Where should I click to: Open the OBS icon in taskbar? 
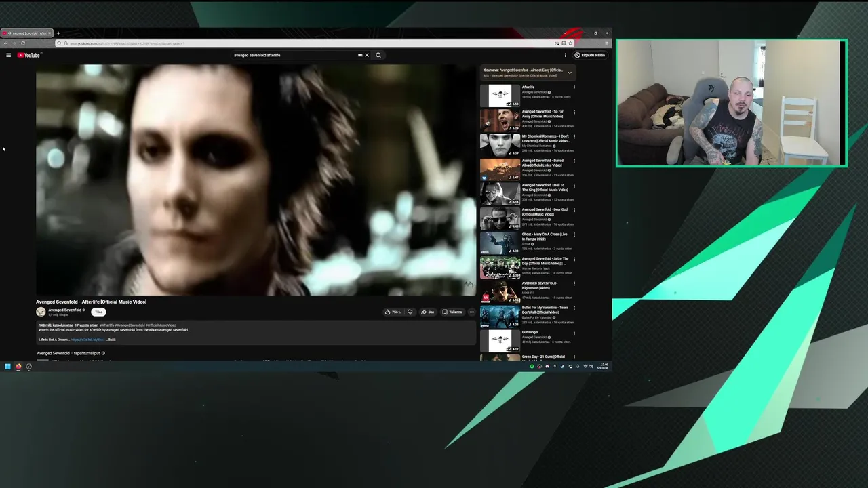(28, 367)
